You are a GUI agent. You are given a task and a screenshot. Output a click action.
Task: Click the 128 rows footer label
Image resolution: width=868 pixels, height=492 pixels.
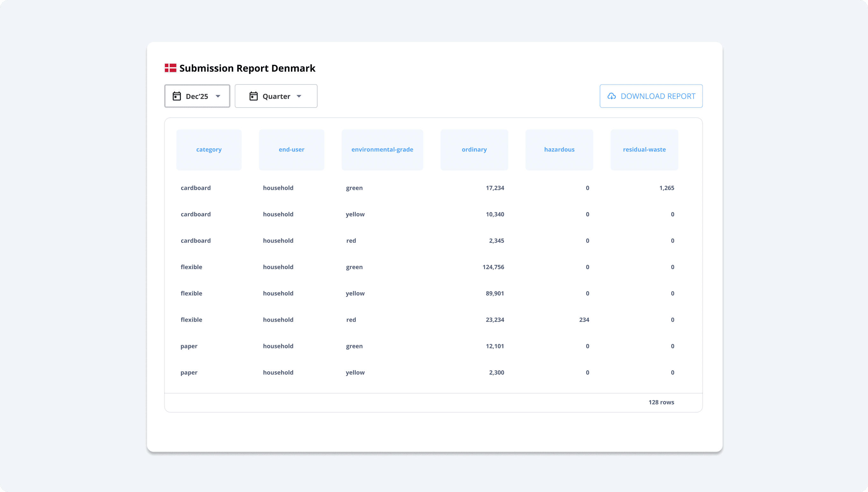coord(661,402)
